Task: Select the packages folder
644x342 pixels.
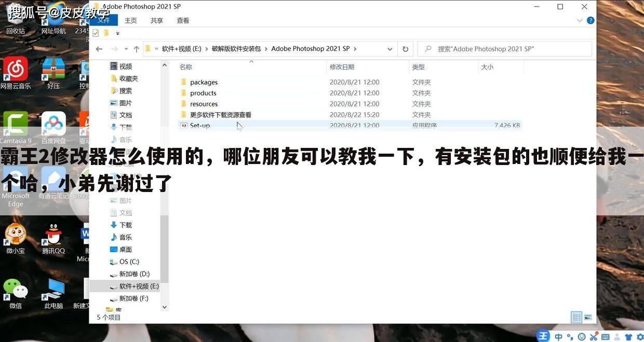Action: (204, 82)
